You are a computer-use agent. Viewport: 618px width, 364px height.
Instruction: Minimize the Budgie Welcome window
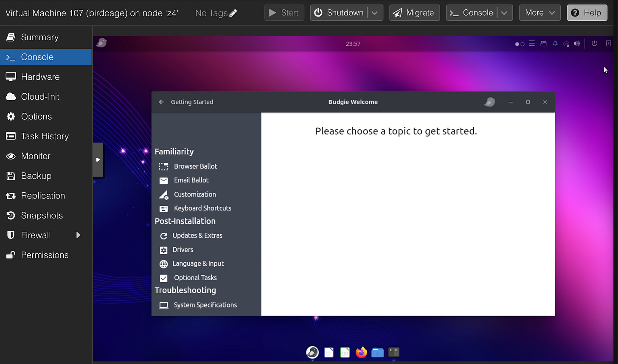coord(511,102)
